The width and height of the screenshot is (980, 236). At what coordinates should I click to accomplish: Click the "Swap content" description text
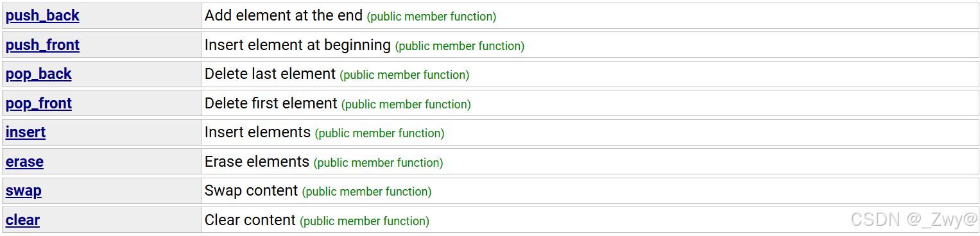251,190
